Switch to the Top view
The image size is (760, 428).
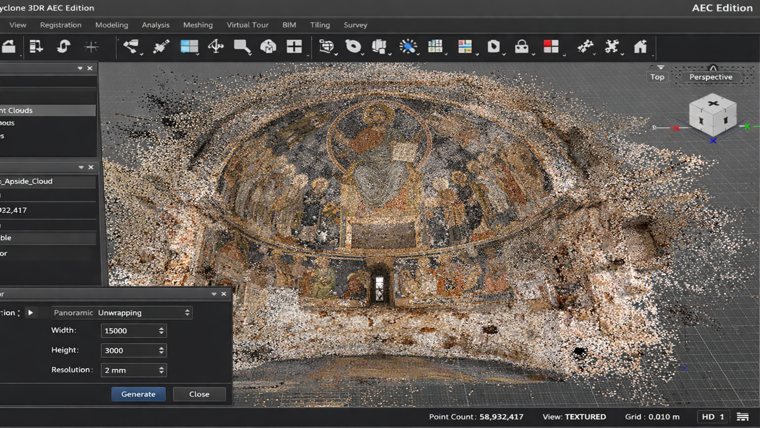657,77
